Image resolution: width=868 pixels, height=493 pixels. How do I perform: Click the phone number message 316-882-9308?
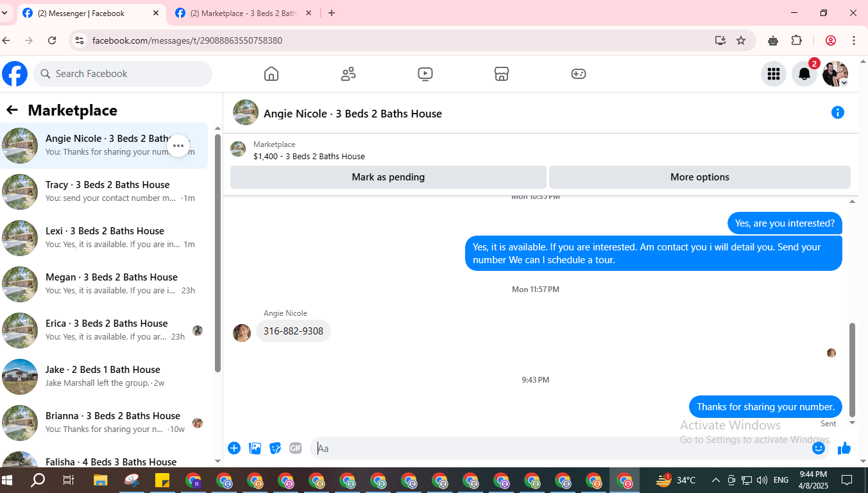pos(293,331)
